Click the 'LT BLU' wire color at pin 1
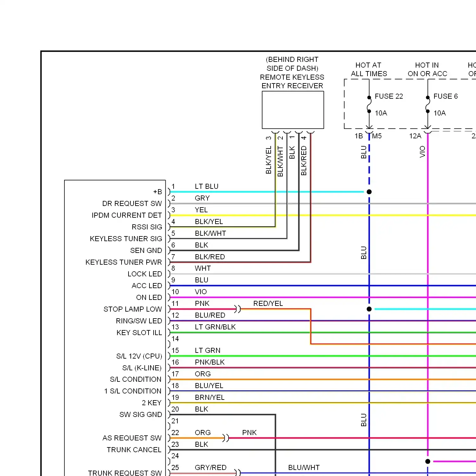The width and height of the screenshot is (476, 476). point(207,186)
